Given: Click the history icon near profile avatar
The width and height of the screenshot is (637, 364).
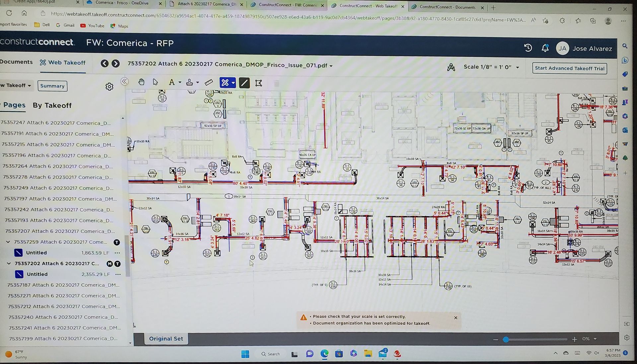Looking at the screenshot, I should [x=528, y=48].
